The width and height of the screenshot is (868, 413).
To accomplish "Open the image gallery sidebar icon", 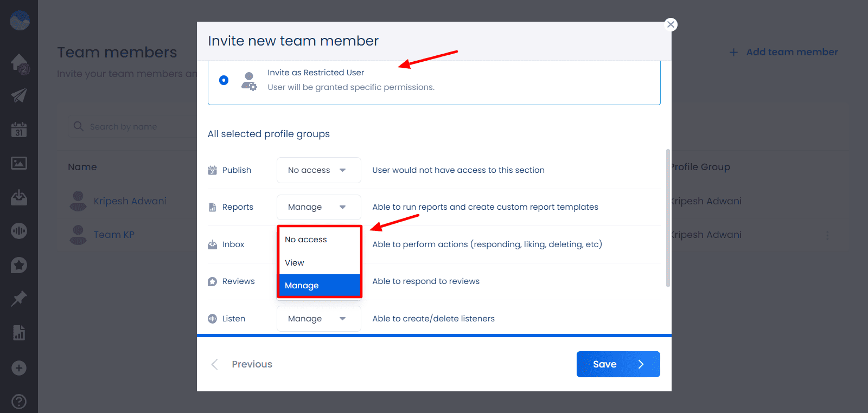I will coord(19,163).
